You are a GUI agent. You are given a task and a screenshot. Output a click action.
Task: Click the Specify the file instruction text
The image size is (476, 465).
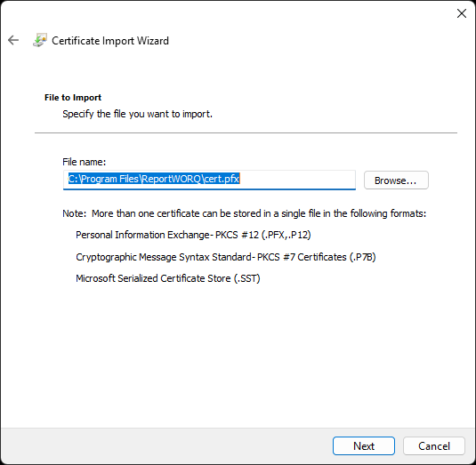[x=138, y=114]
